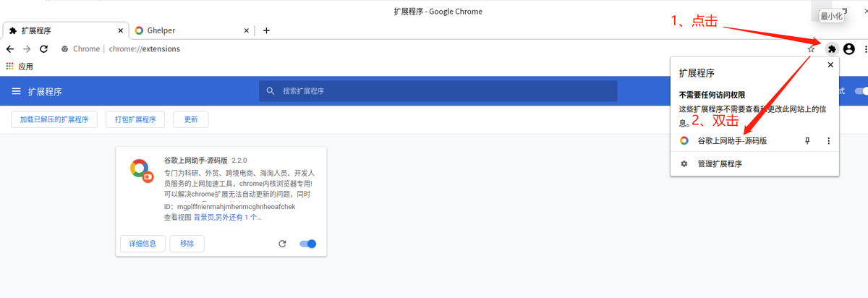The width and height of the screenshot is (868, 298).
Task: Toggle developer mode switch in blue header
Action: tap(861, 91)
